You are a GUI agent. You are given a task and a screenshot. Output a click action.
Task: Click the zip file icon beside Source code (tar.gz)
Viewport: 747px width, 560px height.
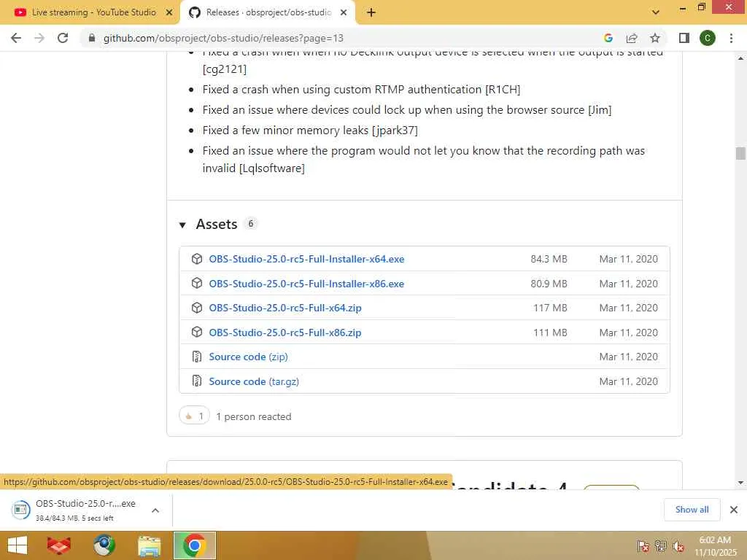pos(197,381)
